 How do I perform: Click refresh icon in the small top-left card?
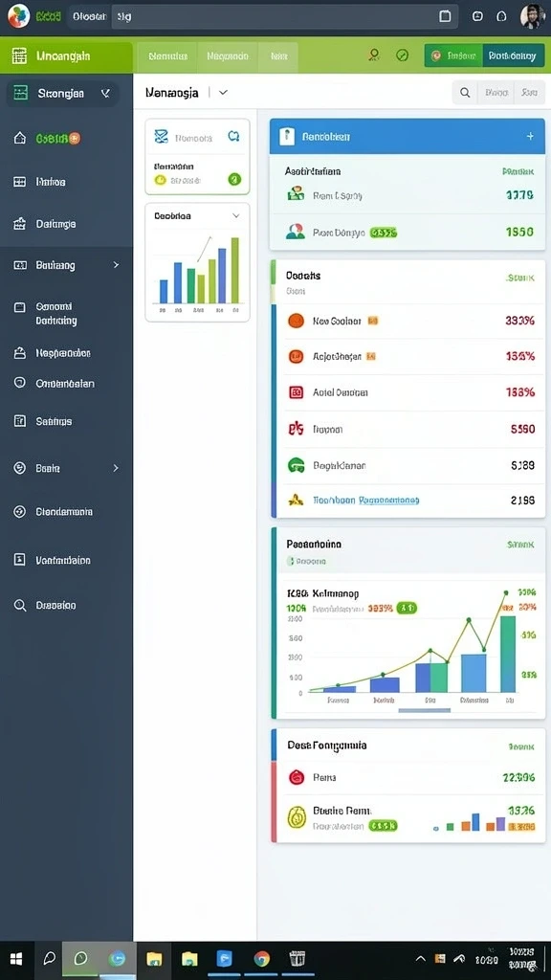233,136
